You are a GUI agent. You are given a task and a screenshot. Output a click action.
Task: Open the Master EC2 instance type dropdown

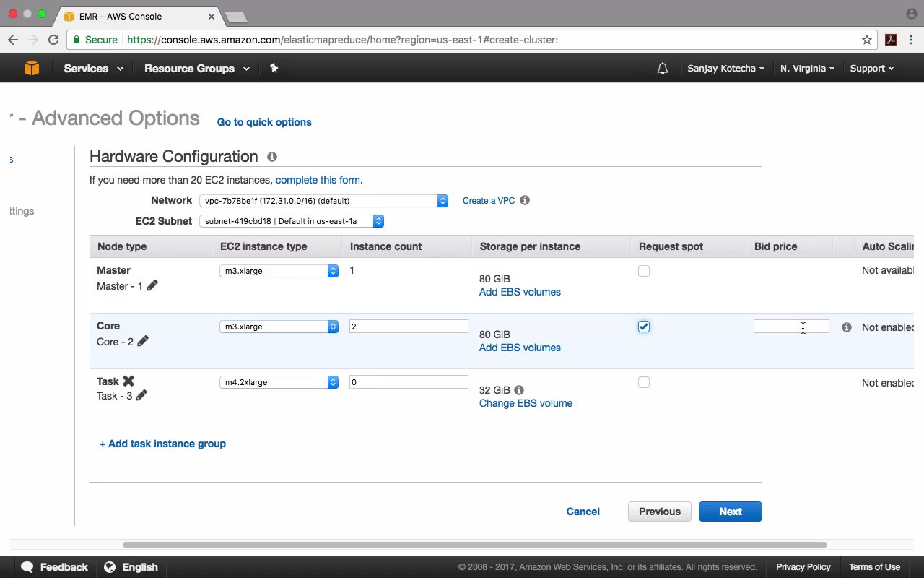(x=279, y=271)
